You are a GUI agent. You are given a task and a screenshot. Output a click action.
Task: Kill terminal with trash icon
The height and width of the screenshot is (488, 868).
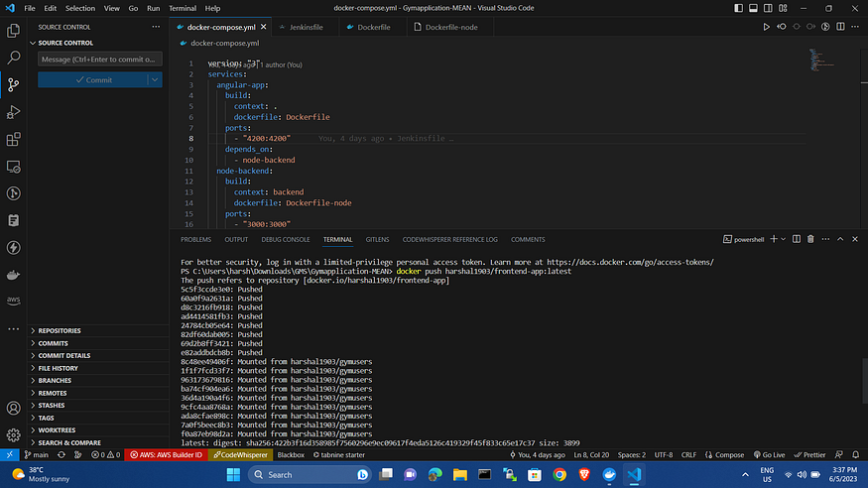point(810,239)
